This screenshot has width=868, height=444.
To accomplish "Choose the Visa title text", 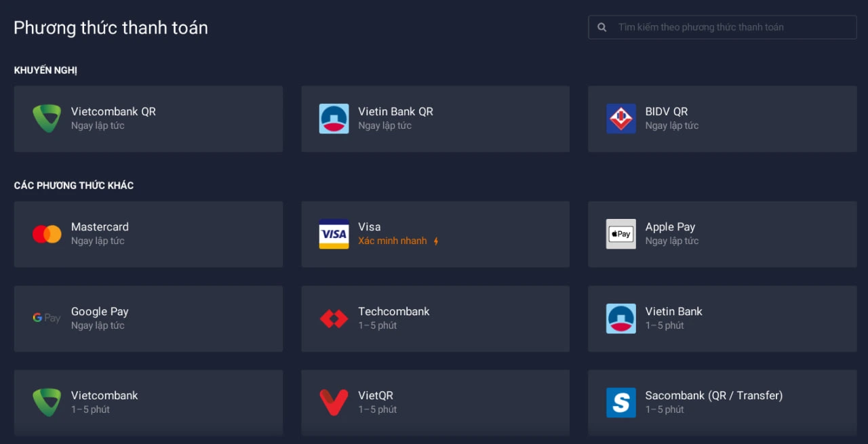I will (x=370, y=227).
